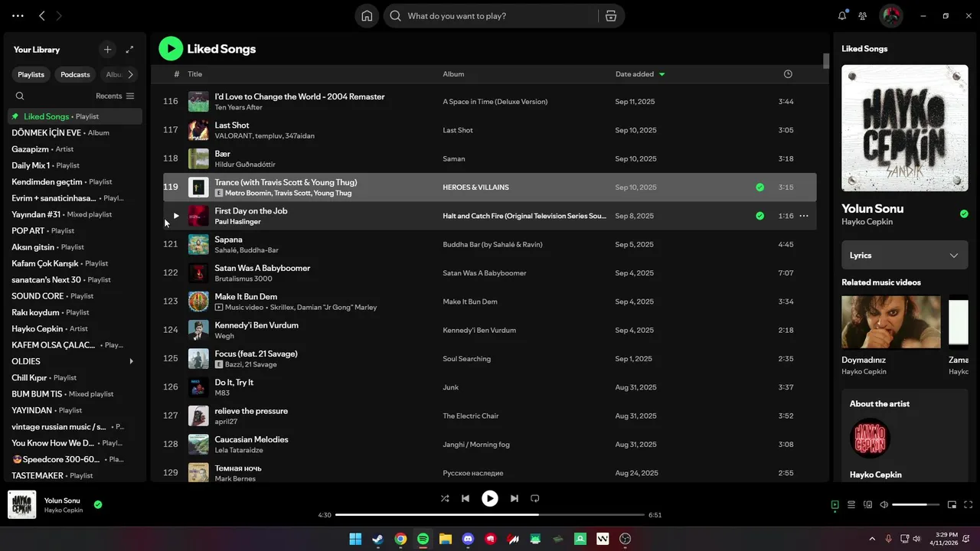980x551 pixels.
Task: Toggle repeat mode
Action: point(535,498)
